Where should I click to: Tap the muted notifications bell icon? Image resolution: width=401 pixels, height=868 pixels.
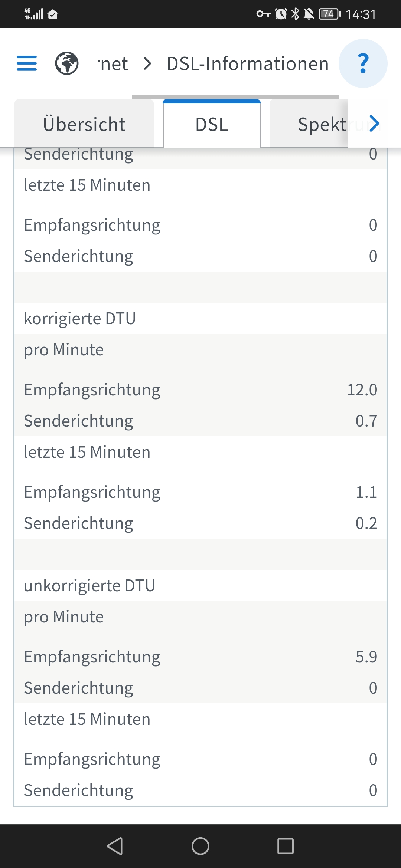click(x=309, y=14)
